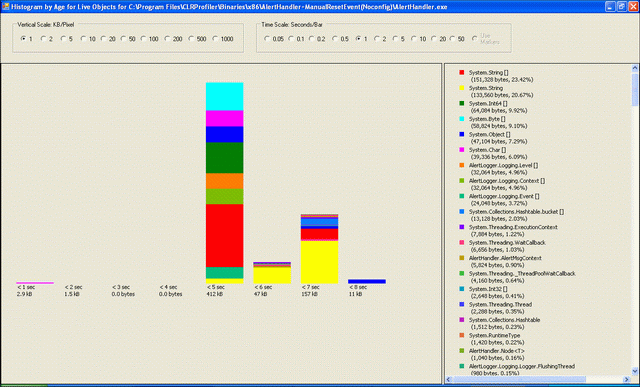Click the green System.Int64 [] legend swatch
The width and height of the screenshot is (640, 387).
tap(462, 103)
